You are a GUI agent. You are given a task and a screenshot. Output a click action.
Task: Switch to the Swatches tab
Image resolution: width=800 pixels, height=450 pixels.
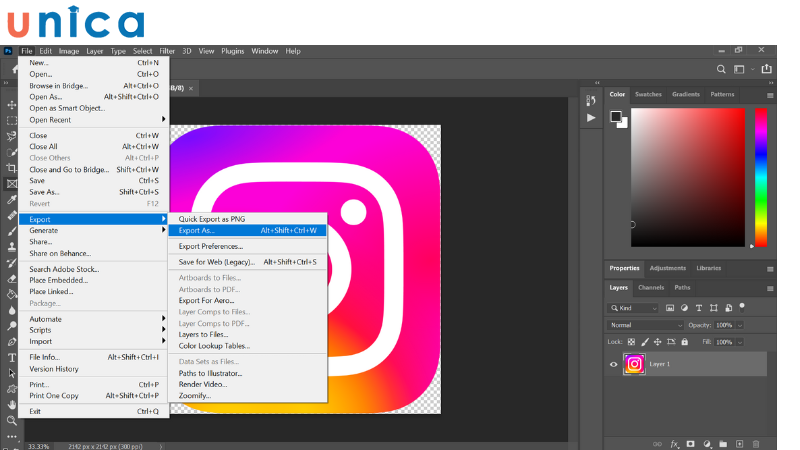pyautogui.click(x=648, y=94)
